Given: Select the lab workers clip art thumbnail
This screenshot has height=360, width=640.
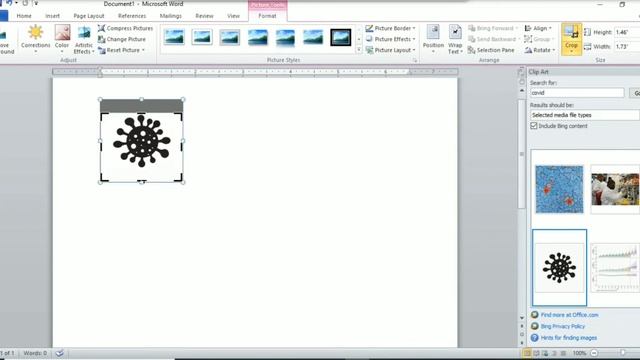Looking at the screenshot, I should pos(615,189).
